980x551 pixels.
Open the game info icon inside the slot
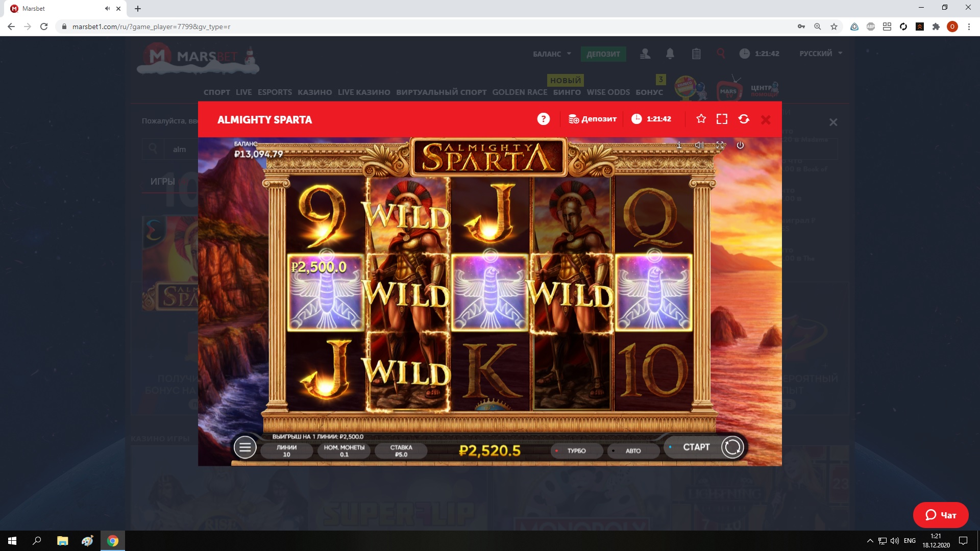pos(679,145)
